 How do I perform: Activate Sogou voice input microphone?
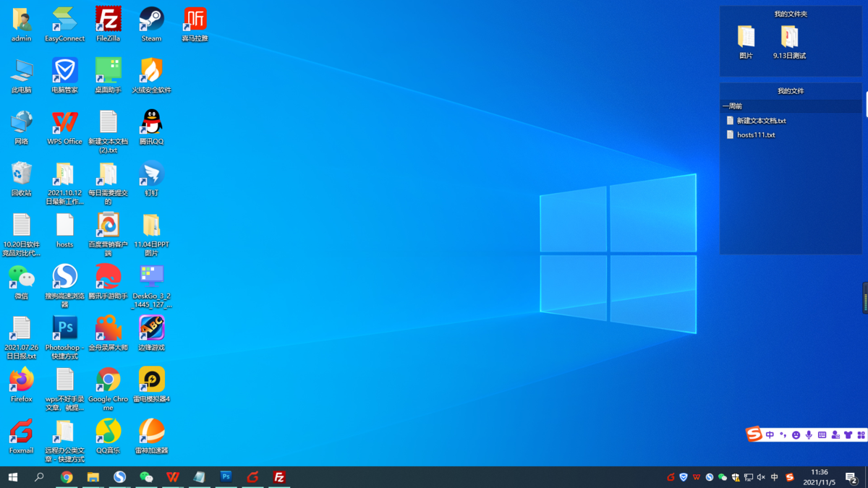pos(809,435)
